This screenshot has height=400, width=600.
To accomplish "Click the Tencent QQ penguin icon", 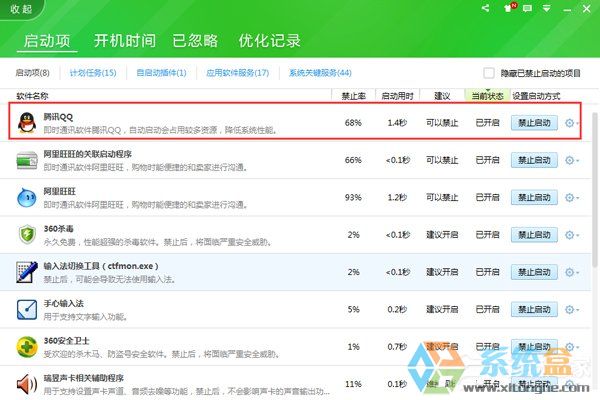I will [27, 123].
